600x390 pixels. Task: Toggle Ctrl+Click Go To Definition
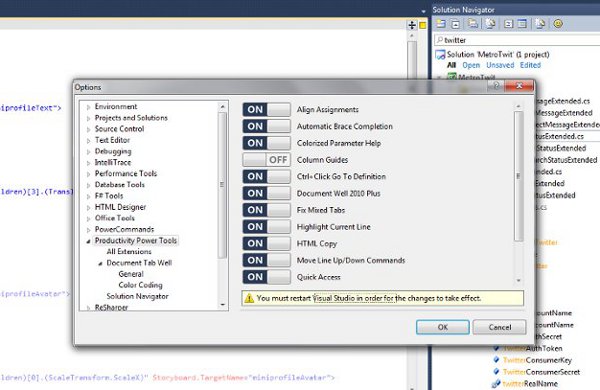pyautogui.click(x=266, y=176)
